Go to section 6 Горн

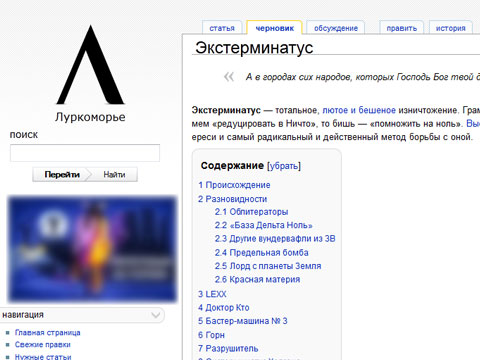(x=211, y=335)
